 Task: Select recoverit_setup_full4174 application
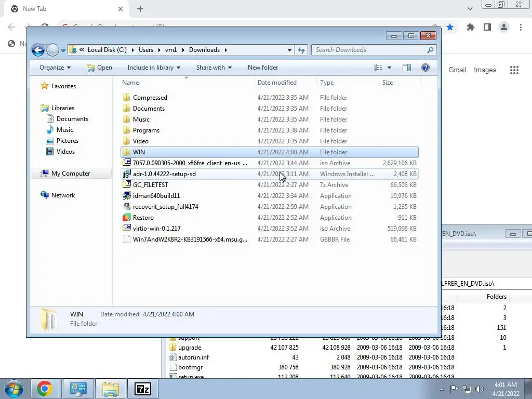(x=270, y=207)
